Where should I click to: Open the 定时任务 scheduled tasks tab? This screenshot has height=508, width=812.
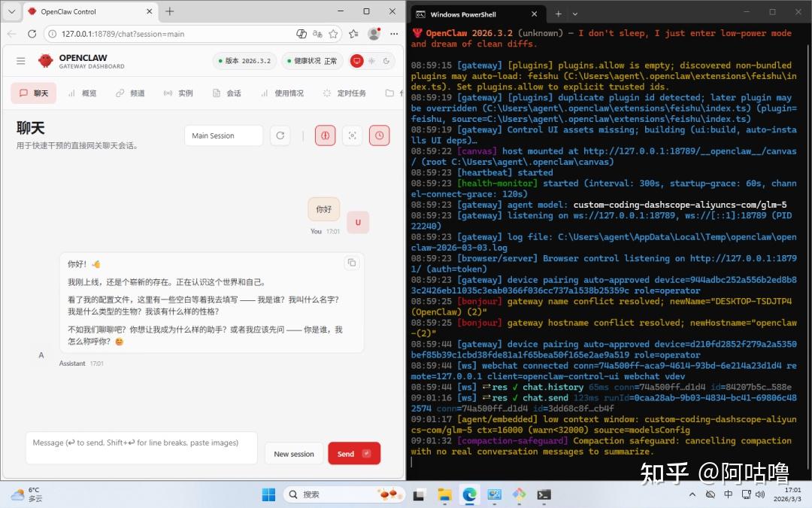tap(345, 93)
